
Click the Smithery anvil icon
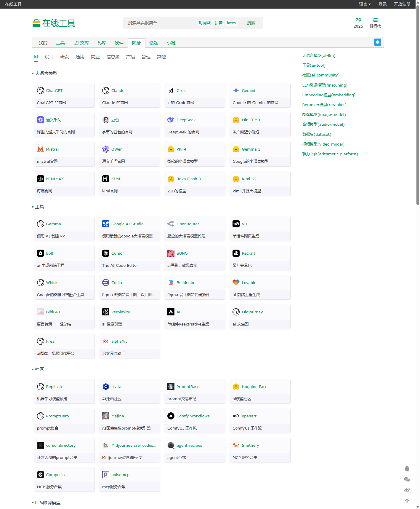coord(236,445)
